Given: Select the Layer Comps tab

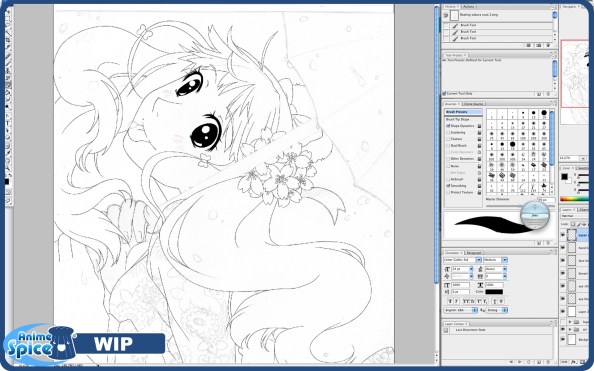Looking at the screenshot, I should (x=456, y=324).
